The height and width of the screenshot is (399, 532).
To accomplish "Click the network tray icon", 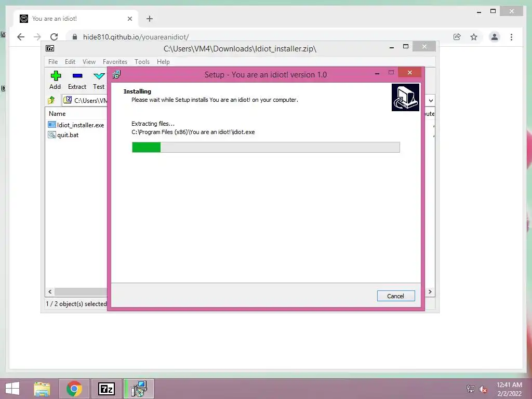I will [470, 389].
